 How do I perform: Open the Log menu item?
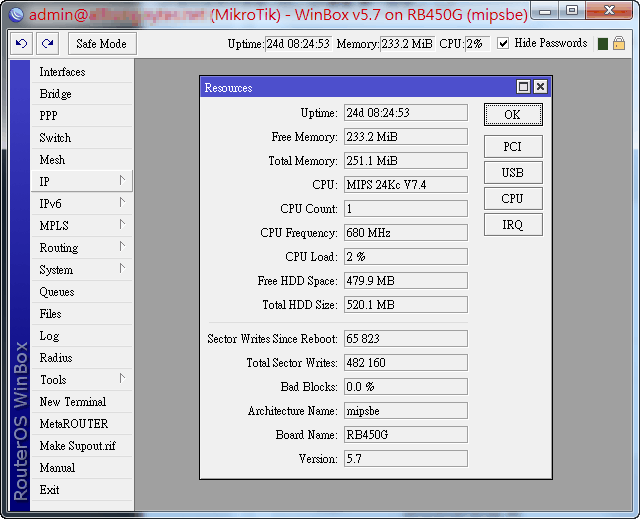82,335
